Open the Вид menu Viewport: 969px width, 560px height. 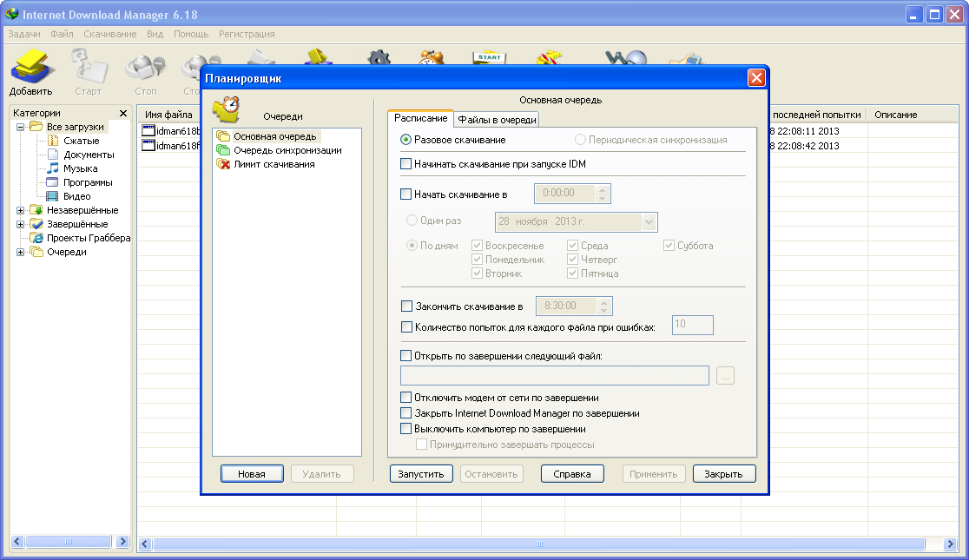tap(155, 34)
